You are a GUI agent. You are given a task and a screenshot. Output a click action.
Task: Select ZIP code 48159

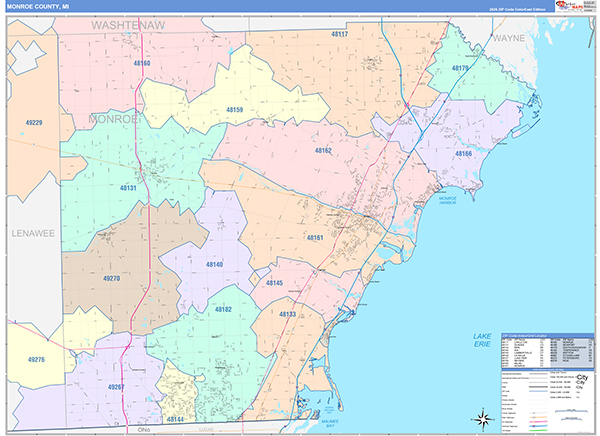point(235,109)
